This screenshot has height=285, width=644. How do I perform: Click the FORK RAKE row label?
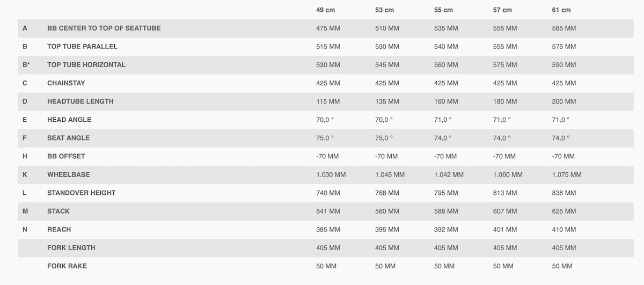(67, 266)
